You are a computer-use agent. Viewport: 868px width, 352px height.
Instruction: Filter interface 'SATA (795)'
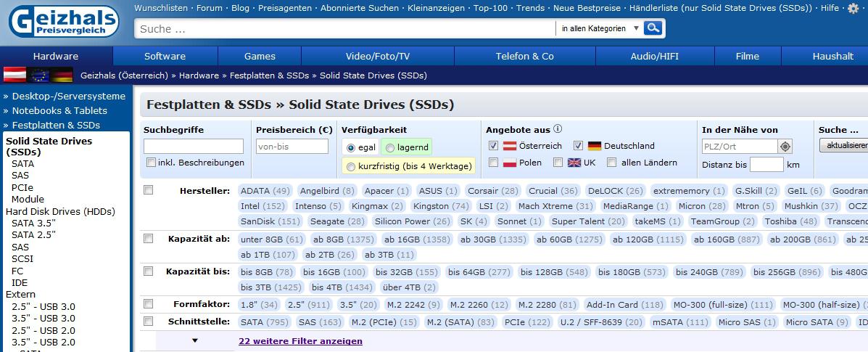[x=263, y=322]
